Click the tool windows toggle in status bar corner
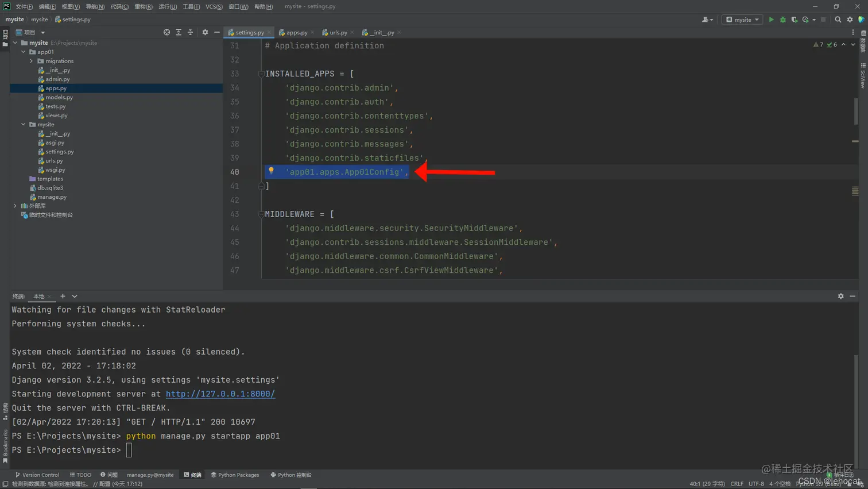This screenshot has height=489, width=868. coord(5,484)
